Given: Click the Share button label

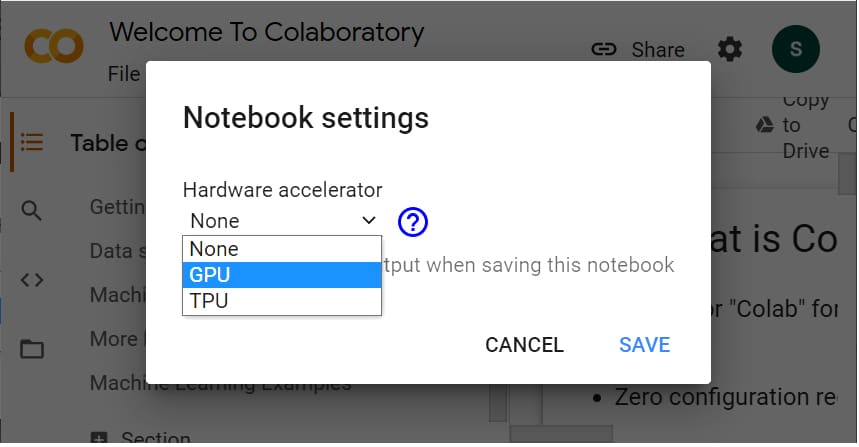Looking at the screenshot, I should coord(658,50).
